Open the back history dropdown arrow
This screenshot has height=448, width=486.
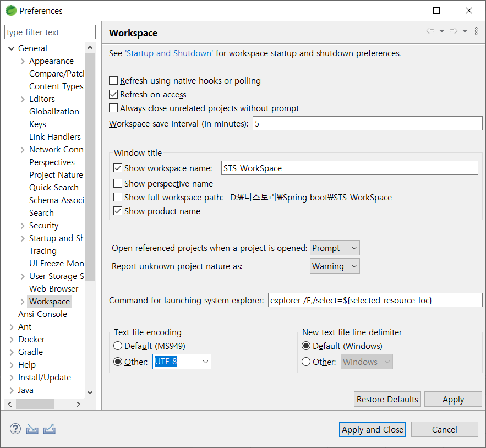point(441,31)
